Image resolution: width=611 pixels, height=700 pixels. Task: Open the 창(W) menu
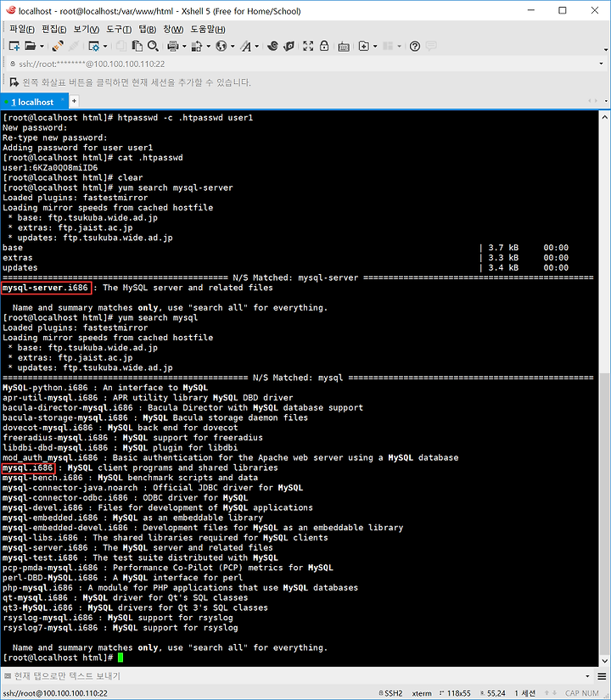(x=173, y=30)
